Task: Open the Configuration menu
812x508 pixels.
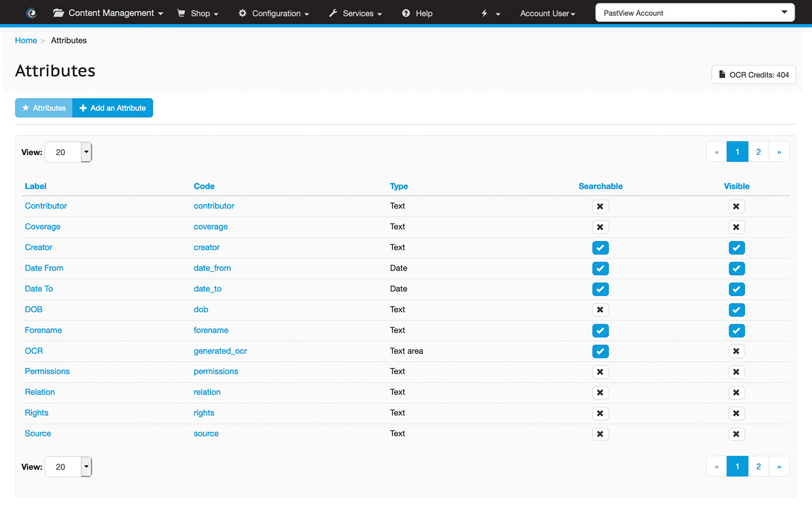Action: click(x=274, y=13)
